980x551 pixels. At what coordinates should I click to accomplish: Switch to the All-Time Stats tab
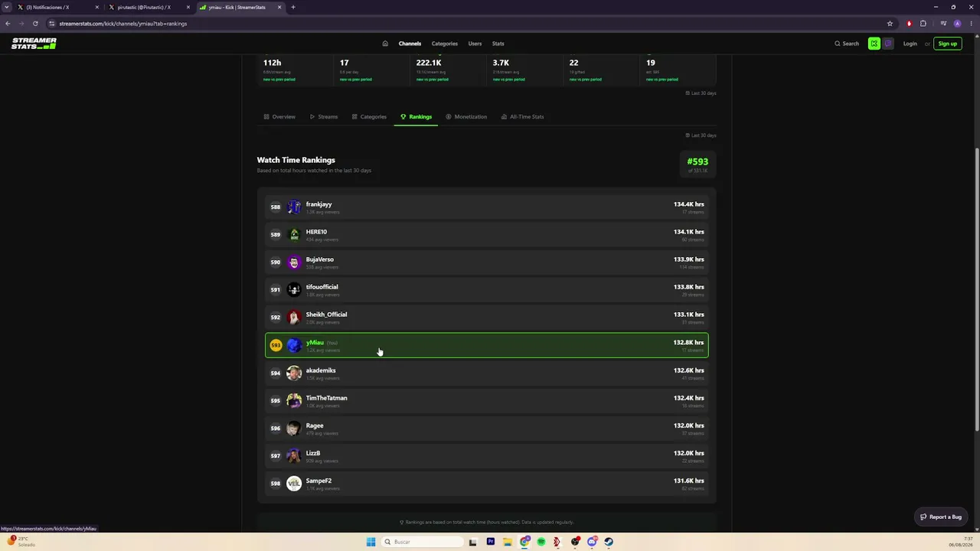coord(522,117)
